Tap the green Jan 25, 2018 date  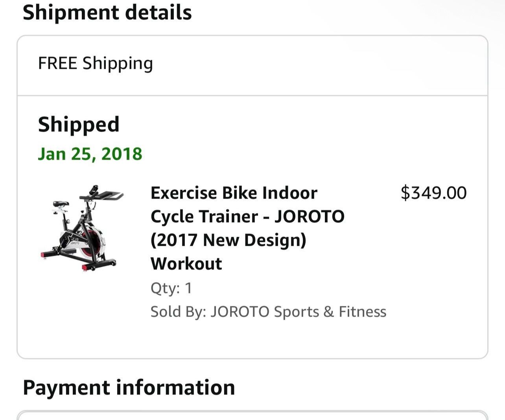[x=90, y=154]
